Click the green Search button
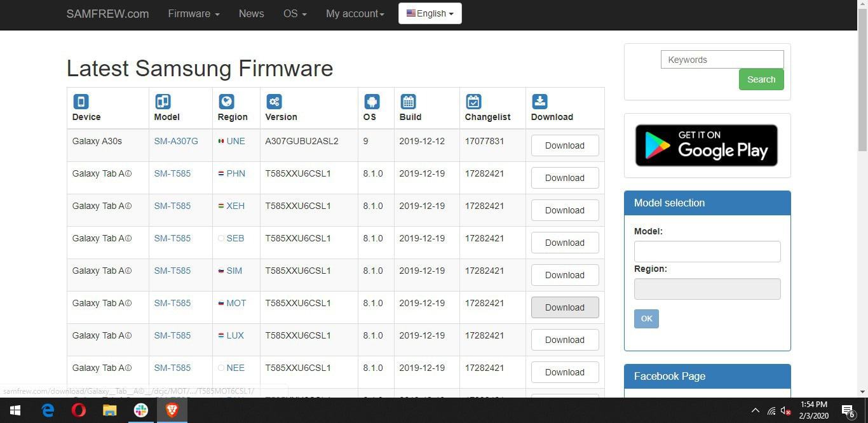 (x=761, y=79)
